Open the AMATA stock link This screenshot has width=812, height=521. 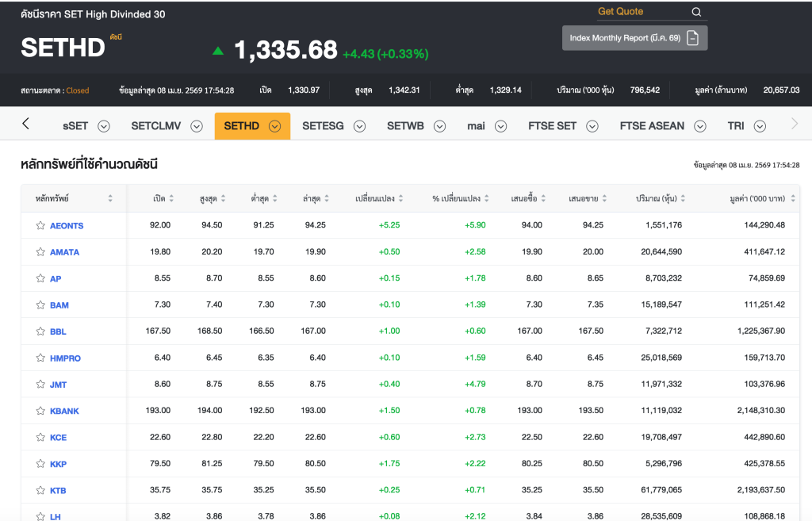(x=65, y=252)
